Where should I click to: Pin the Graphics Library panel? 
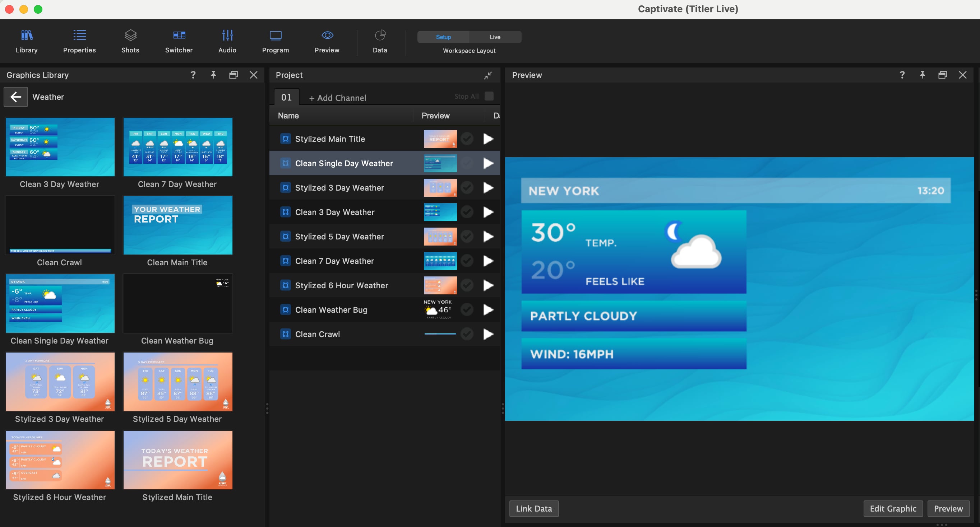click(213, 75)
